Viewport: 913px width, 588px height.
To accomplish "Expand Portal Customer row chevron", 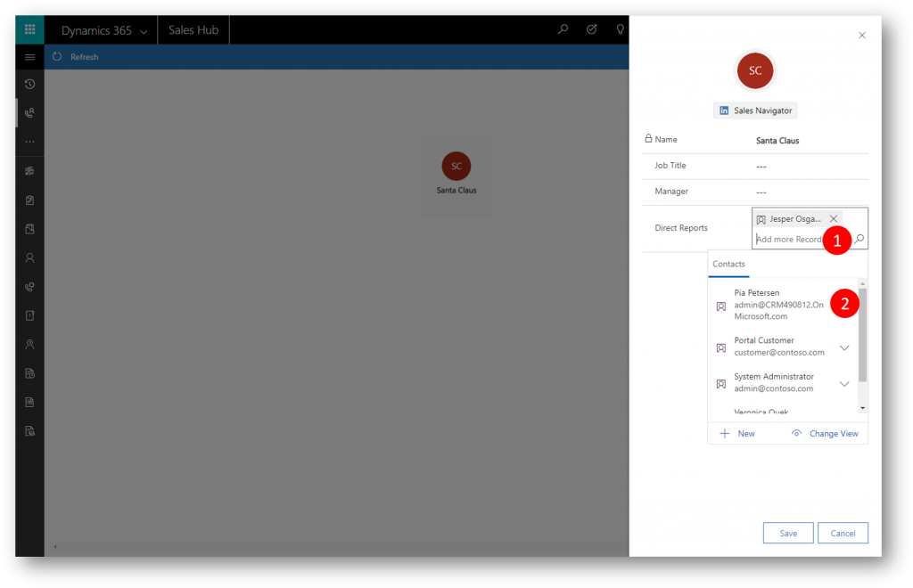I will tap(844, 347).
